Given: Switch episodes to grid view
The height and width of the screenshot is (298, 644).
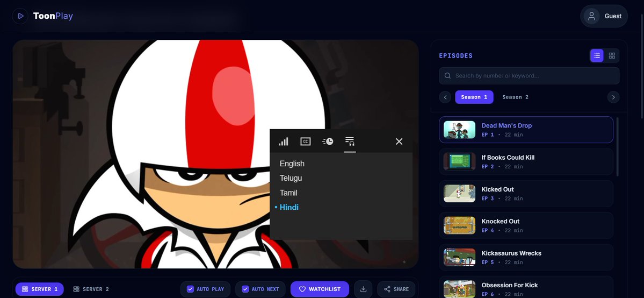Looking at the screenshot, I should coord(612,55).
